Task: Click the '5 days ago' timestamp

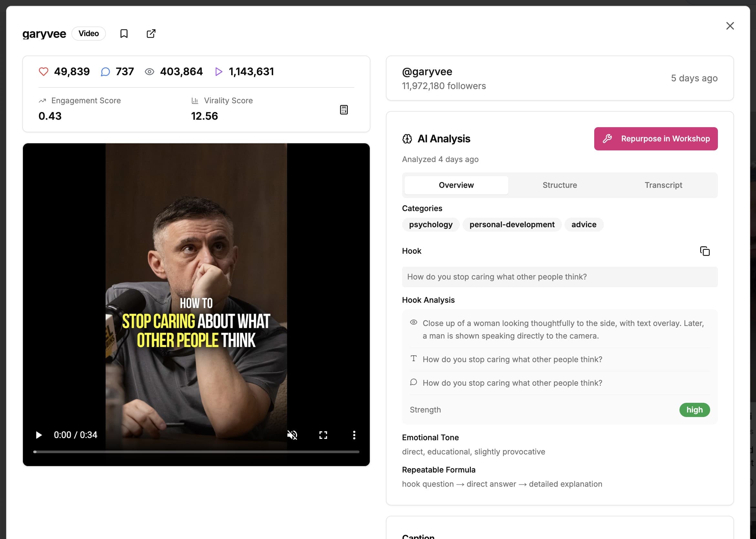Action: point(694,78)
